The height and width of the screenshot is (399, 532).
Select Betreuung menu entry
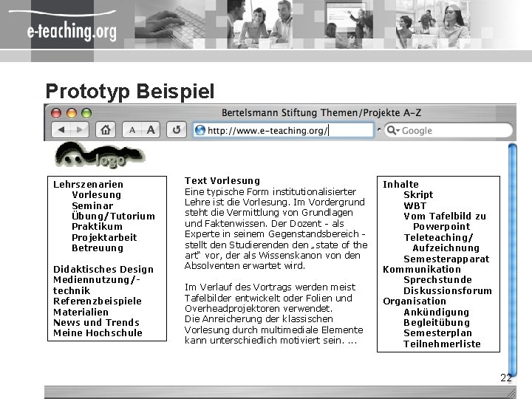coord(98,248)
